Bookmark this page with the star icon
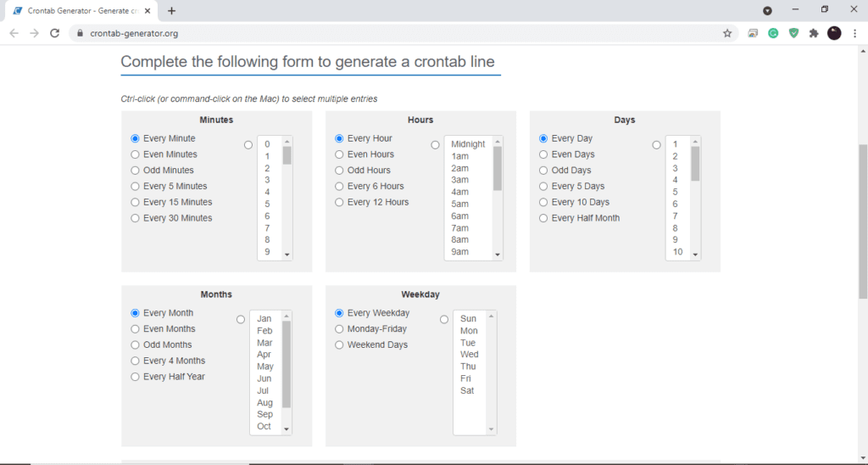868x465 pixels. (727, 33)
